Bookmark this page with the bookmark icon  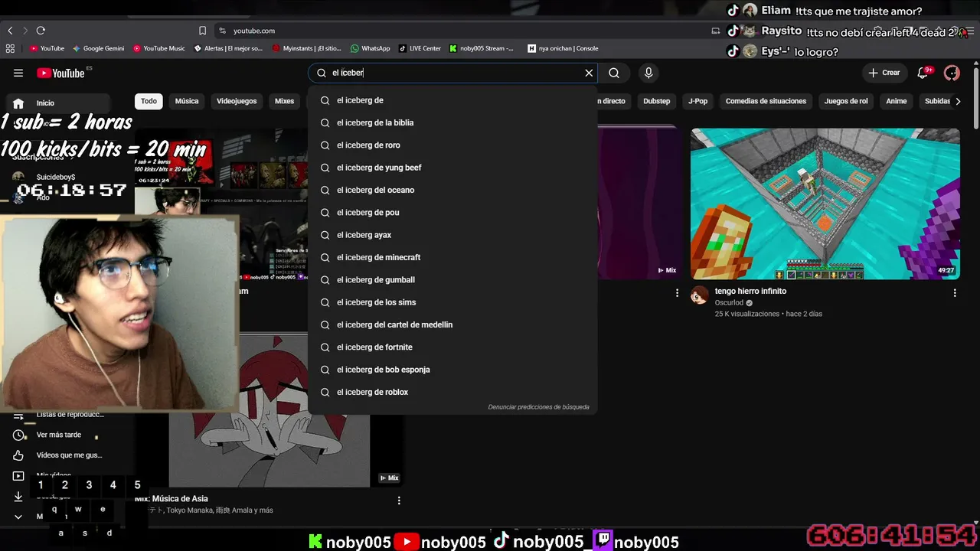[202, 31]
